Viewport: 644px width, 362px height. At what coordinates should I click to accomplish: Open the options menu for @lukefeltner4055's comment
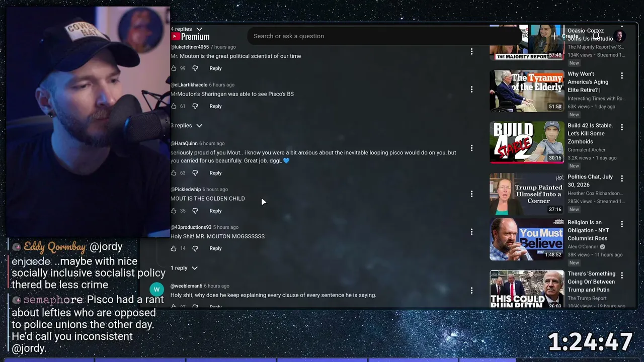(x=471, y=51)
